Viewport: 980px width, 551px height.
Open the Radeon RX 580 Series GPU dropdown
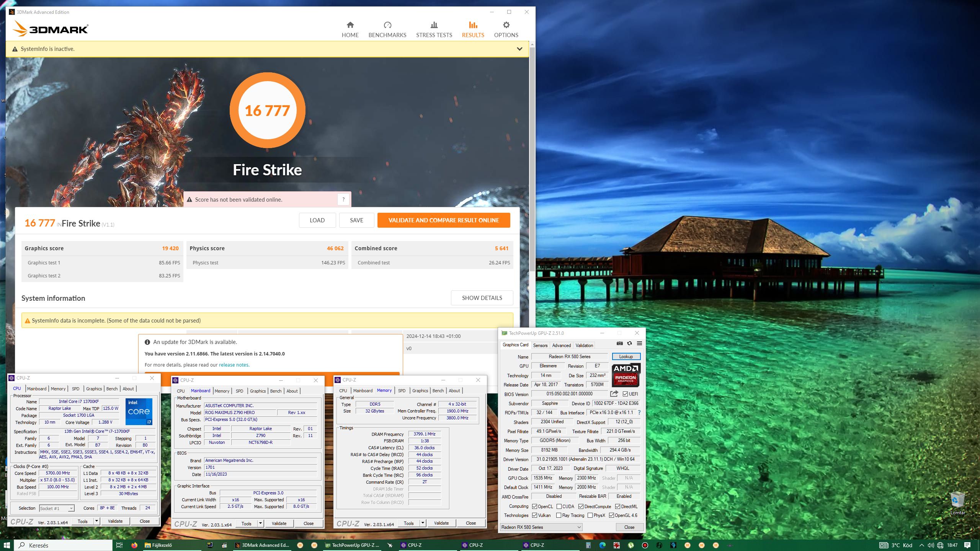click(541, 527)
